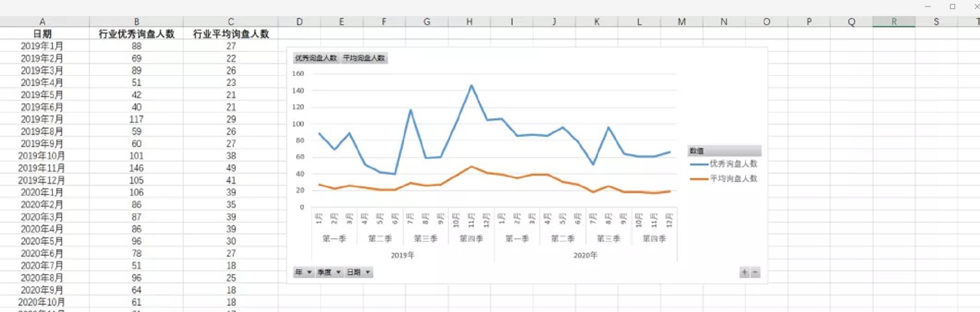Image resolution: width=980 pixels, height=312 pixels.
Task: Click the chart's expand field plus button
Action: point(744,272)
